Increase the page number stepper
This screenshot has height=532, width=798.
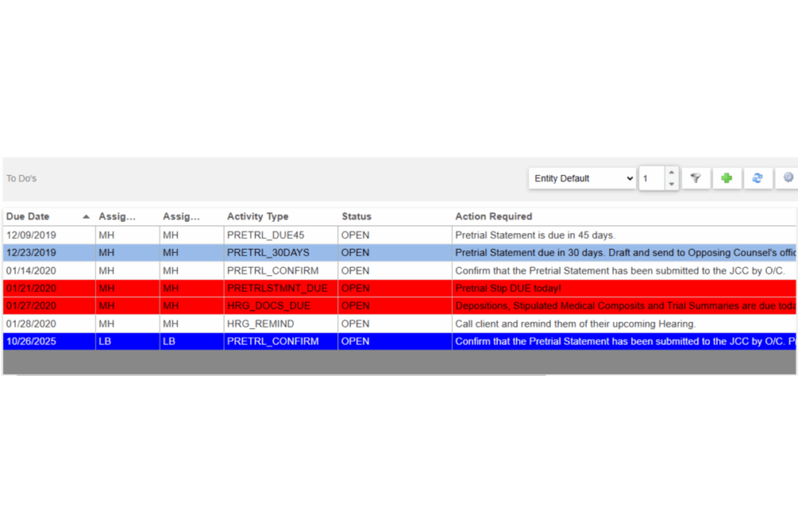[x=671, y=172]
